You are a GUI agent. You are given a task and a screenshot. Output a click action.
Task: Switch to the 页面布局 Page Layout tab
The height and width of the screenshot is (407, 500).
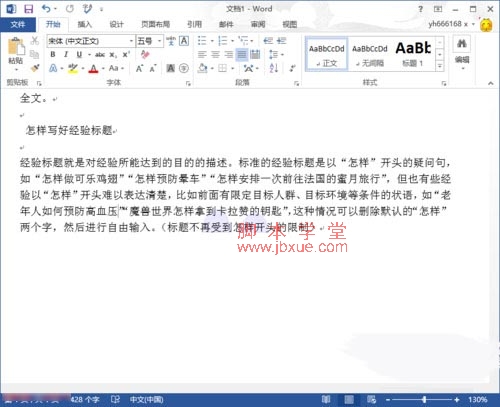pos(156,24)
